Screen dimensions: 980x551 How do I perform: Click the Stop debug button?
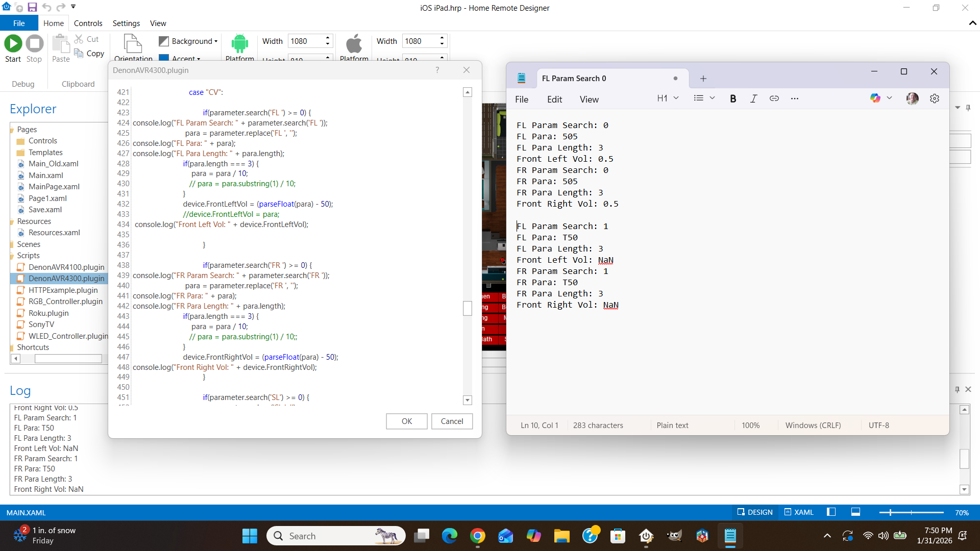(34, 44)
